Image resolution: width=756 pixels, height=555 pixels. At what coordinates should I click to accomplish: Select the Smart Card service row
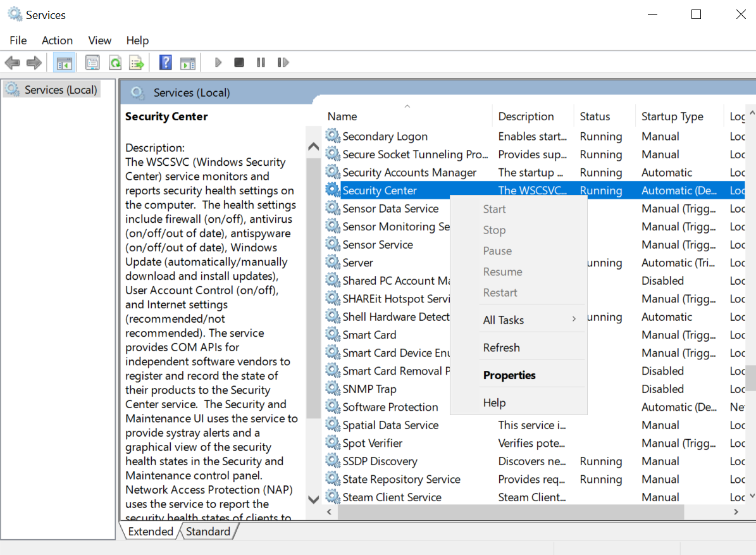[x=535, y=335]
